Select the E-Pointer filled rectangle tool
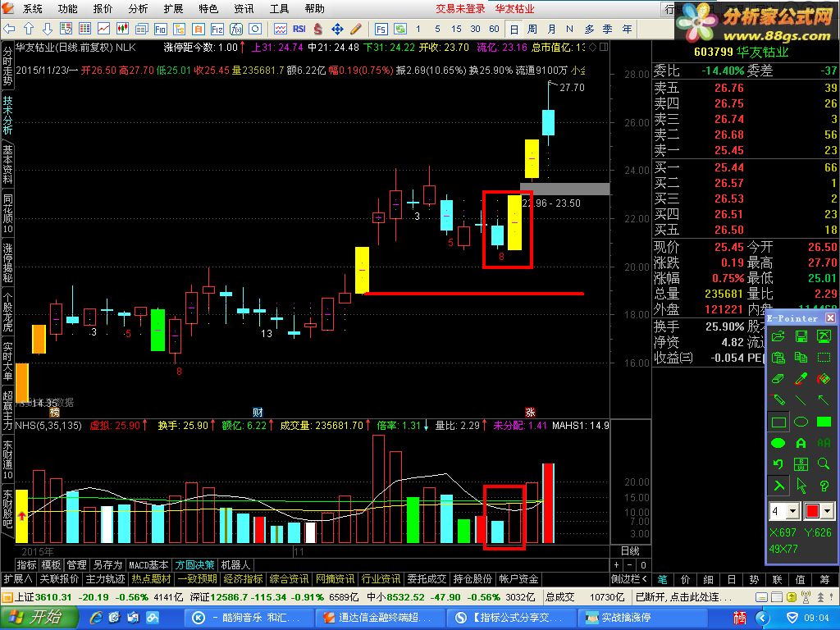 824,422
